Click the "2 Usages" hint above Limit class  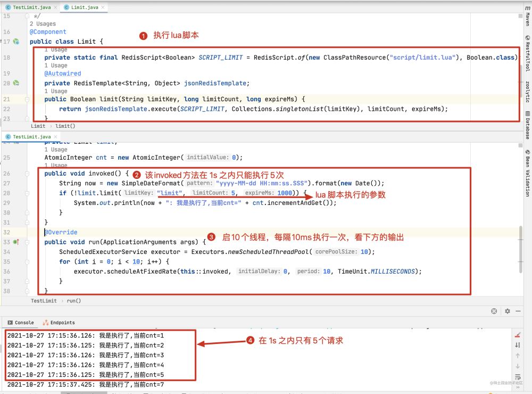pyautogui.click(x=43, y=24)
